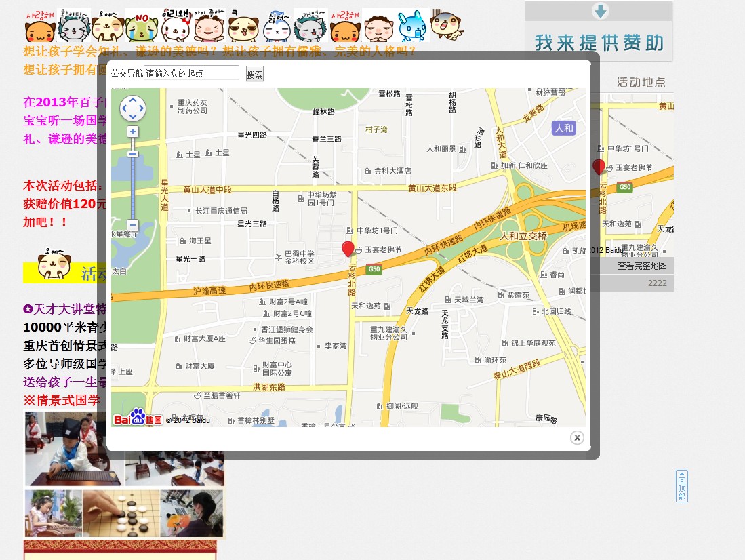Click the 李家湾 map label
The image size is (745, 560).
pos(336,346)
